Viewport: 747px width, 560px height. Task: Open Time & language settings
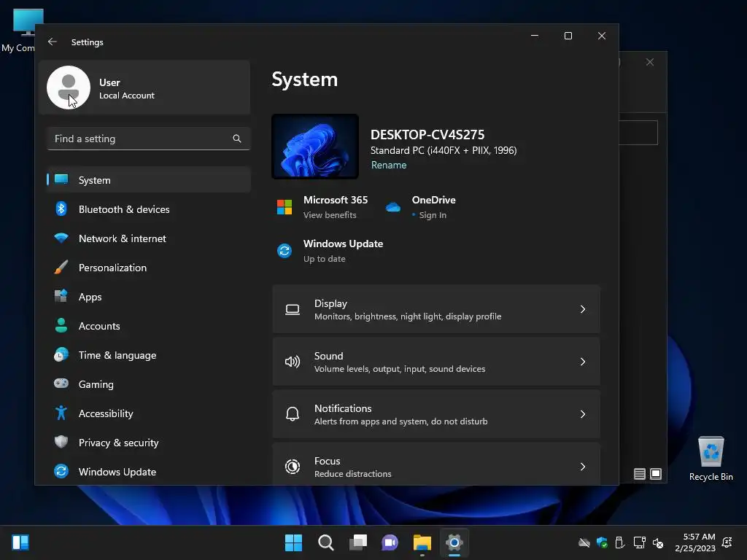(149, 355)
